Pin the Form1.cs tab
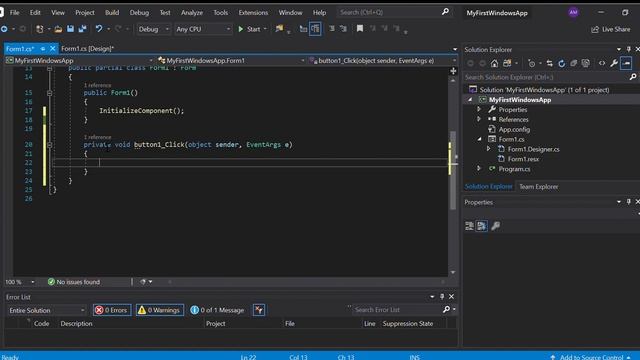Viewport: 640px width, 360px height. point(42,49)
